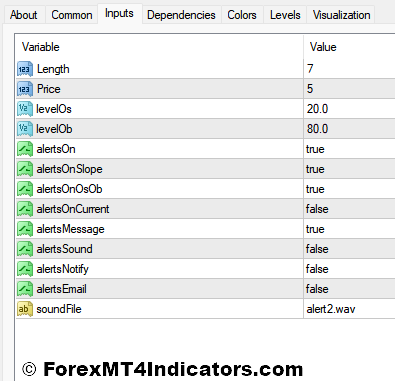This screenshot has height=381, width=395.
Task: Select the alertsOnOsOb variable name
Action: click(x=69, y=189)
